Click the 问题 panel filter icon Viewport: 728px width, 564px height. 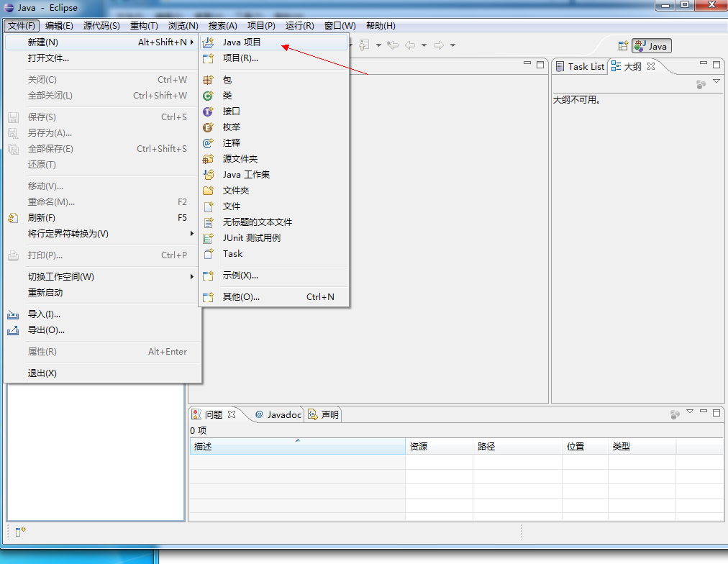675,414
